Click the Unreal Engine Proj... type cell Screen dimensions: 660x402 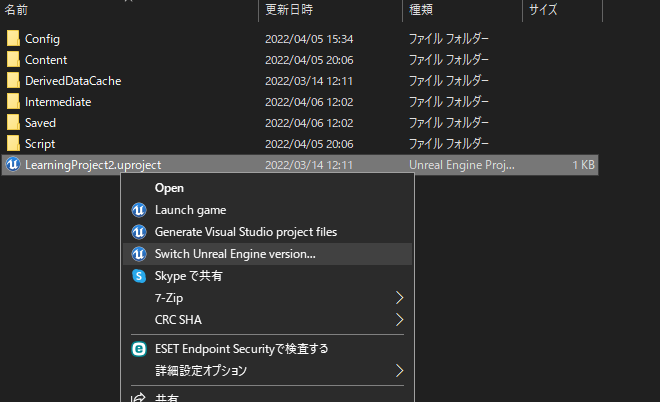462,165
